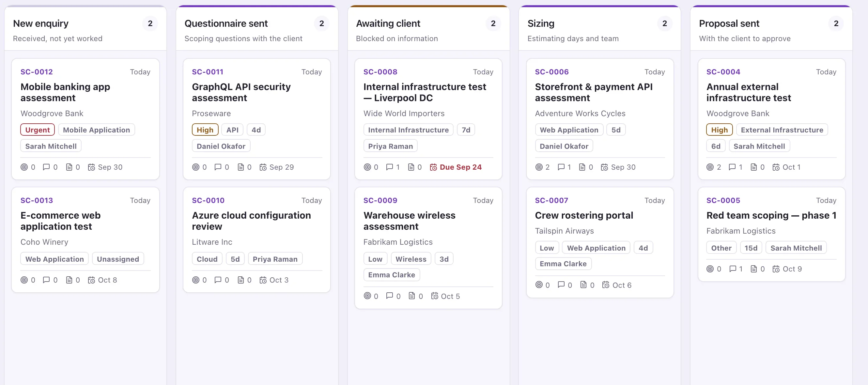
Task: Click the document icon on SC-0006 card
Action: pyautogui.click(x=582, y=167)
